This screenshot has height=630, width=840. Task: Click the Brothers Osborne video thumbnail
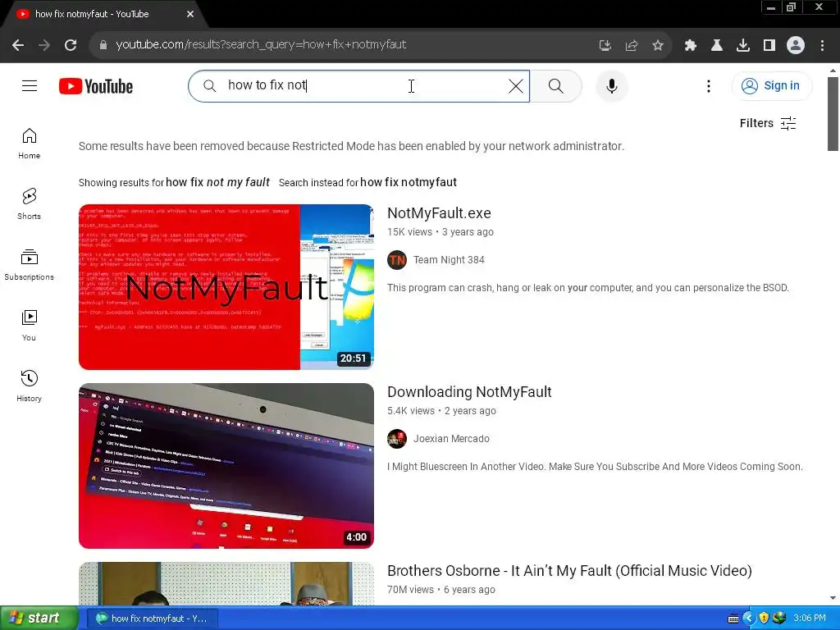226,584
